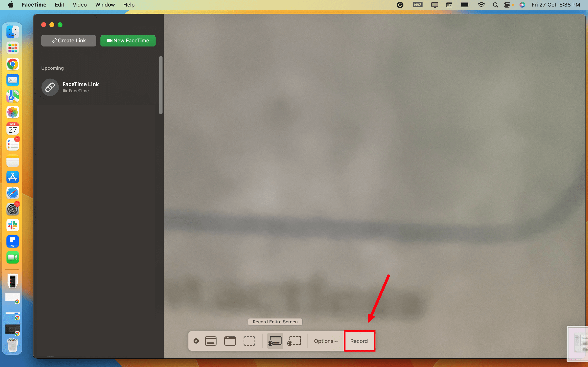Image resolution: width=588 pixels, height=367 pixels.
Task: Toggle microphone options in capture toolbar
Action: (325, 341)
